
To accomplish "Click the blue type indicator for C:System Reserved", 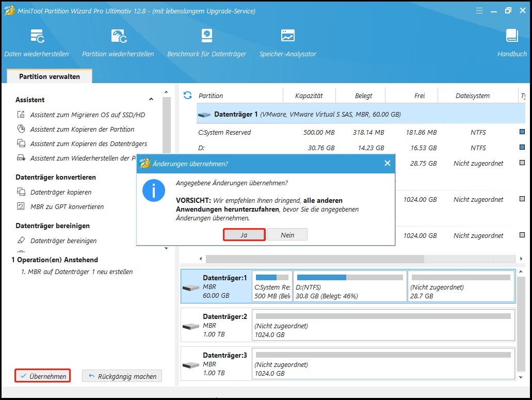I will coord(522,131).
